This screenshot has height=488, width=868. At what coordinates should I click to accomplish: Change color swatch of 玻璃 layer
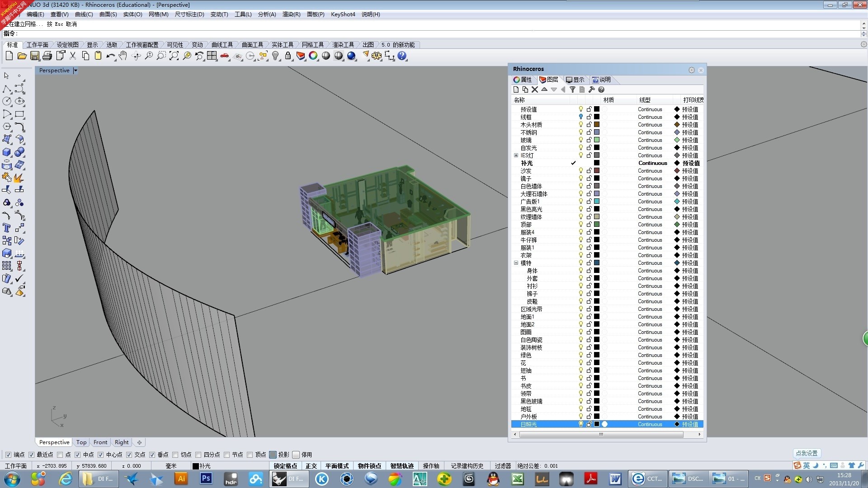pos(597,140)
